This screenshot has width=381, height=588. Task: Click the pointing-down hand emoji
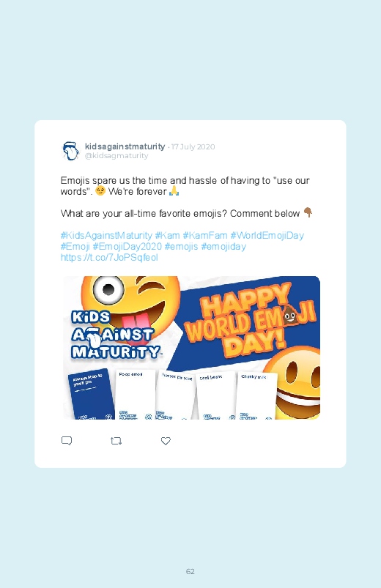click(308, 212)
